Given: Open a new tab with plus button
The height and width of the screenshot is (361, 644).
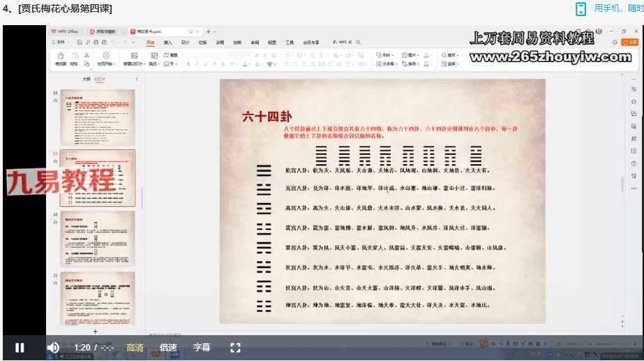Looking at the screenshot, I should [207, 31].
